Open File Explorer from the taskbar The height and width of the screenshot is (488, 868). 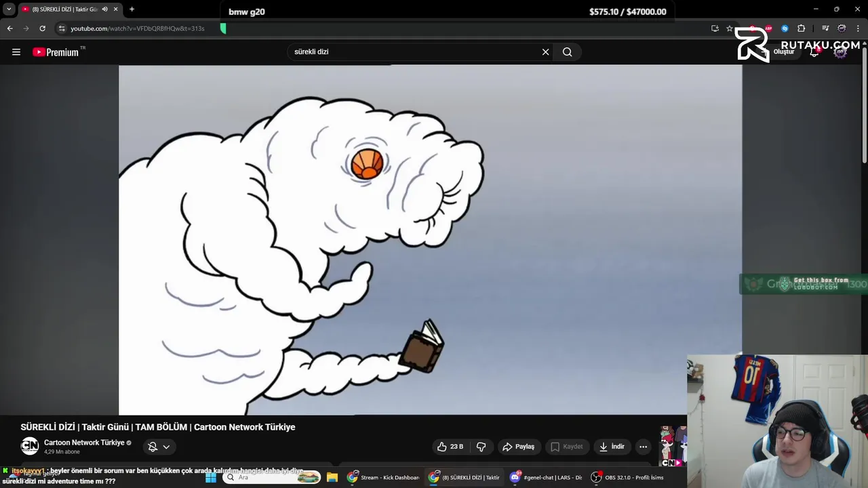click(x=332, y=477)
